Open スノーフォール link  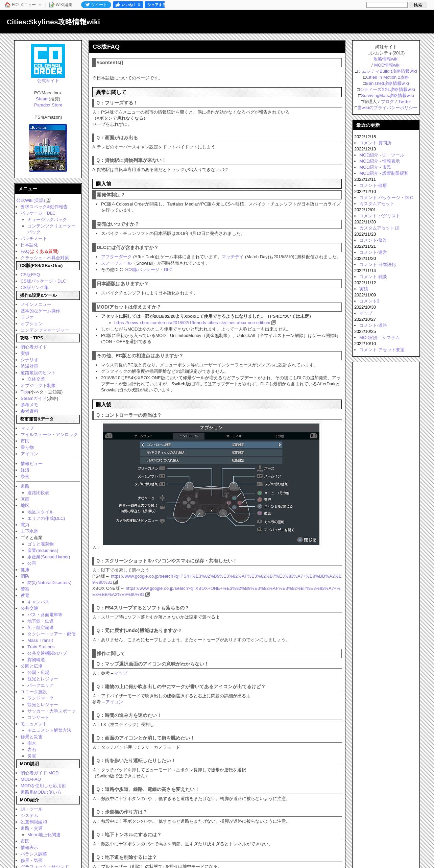(116, 263)
